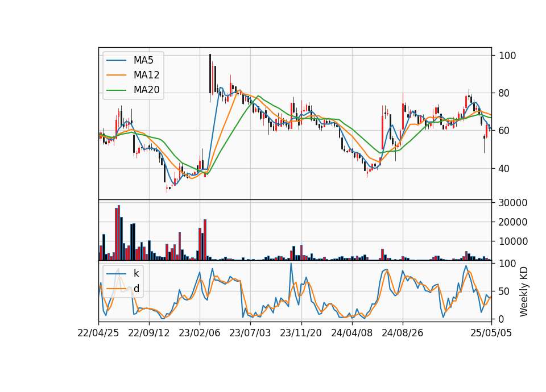
Task: Click the KD axis value 0
Action: [502, 319]
